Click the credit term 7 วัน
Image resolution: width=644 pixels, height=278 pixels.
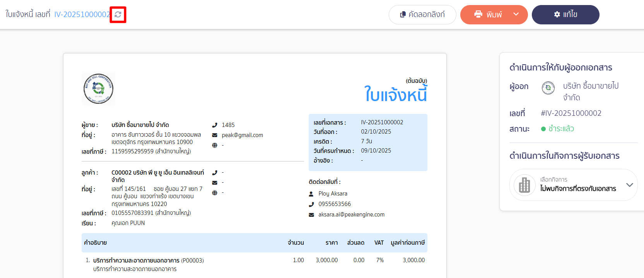pos(367,141)
